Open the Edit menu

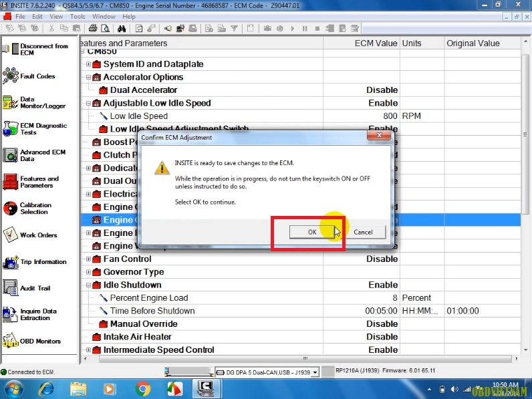[x=37, y=16]
